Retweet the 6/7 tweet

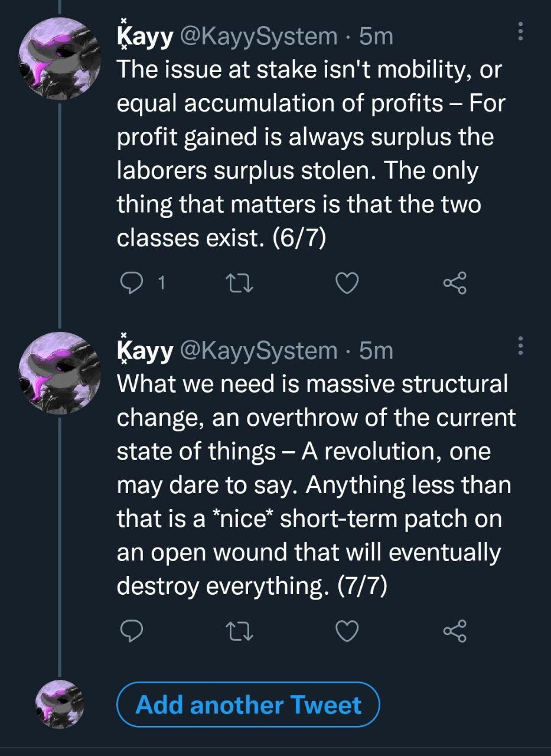(x=240, y=285)
